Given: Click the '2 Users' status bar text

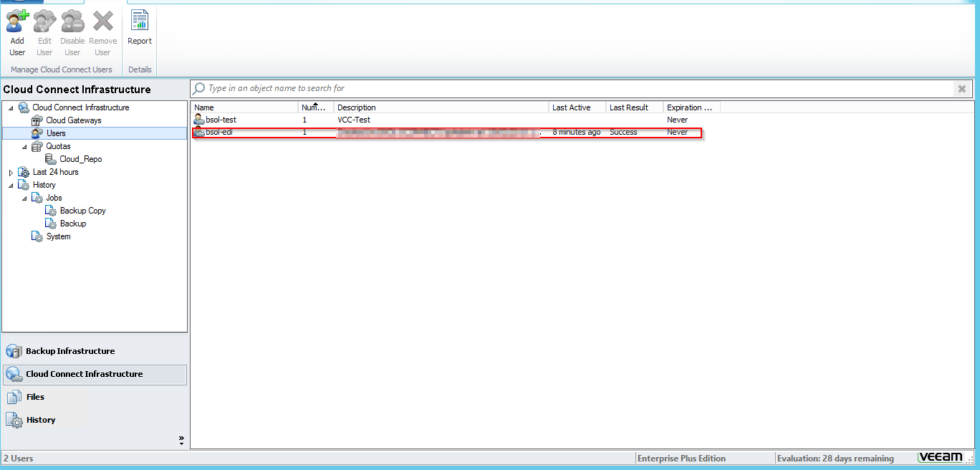Looking at the screenshot, I should pos(19,459).
